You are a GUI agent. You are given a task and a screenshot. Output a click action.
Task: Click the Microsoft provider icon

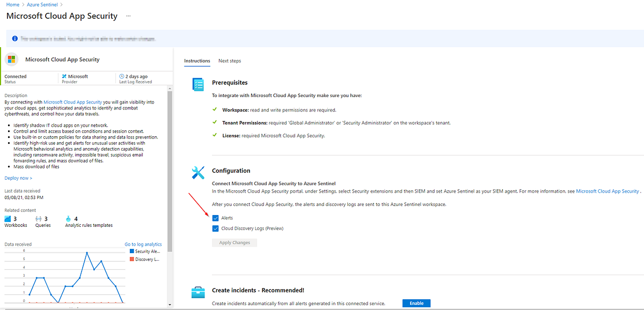coord(64,76)
